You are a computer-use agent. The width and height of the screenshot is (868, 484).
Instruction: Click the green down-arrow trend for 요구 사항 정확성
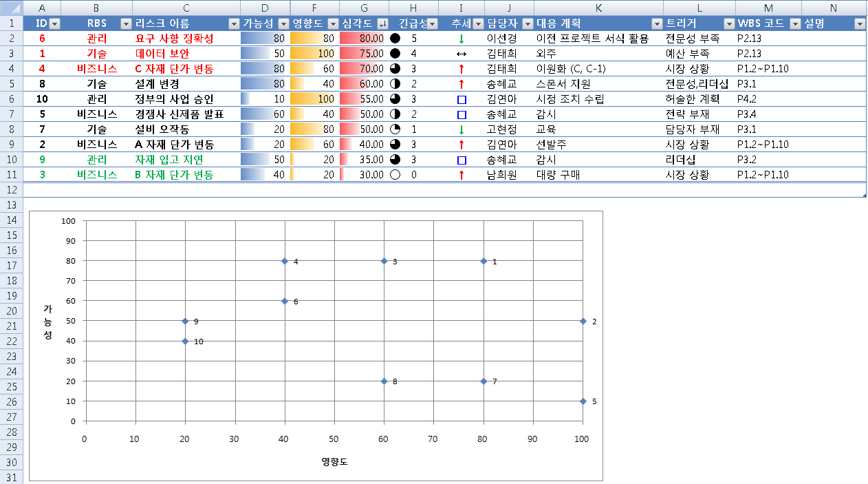coord(462,39)
